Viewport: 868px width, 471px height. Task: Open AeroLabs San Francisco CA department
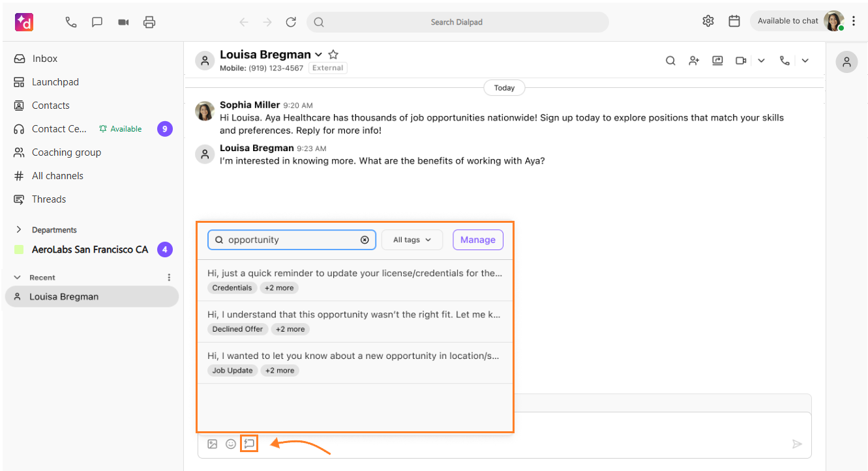coord(91,250)
